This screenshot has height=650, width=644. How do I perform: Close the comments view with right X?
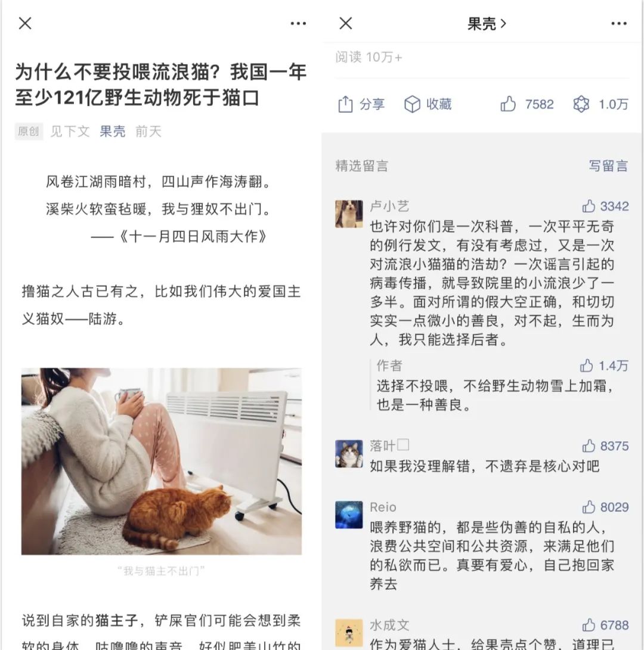[346, 24]
